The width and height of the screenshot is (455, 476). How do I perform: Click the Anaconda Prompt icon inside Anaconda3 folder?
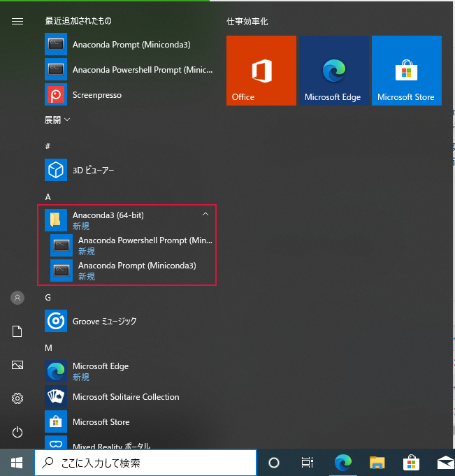pyautogui.click(x=62, y=271)
